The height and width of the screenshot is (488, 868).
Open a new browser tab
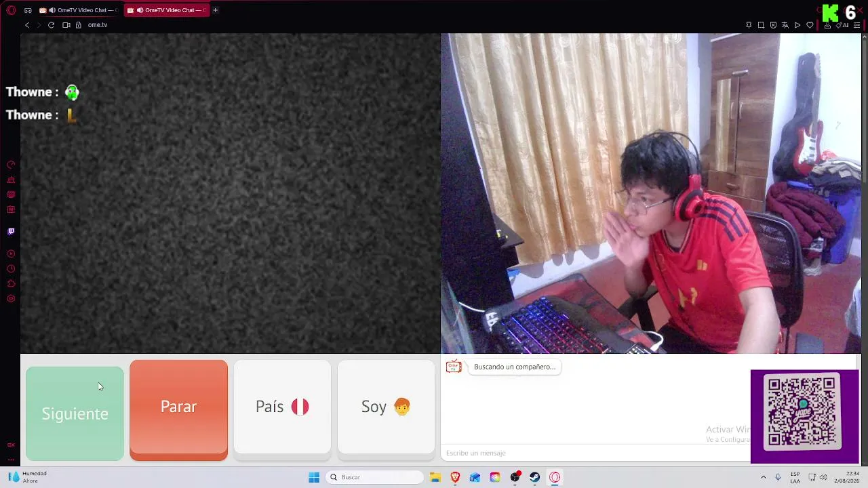point(215,10)
